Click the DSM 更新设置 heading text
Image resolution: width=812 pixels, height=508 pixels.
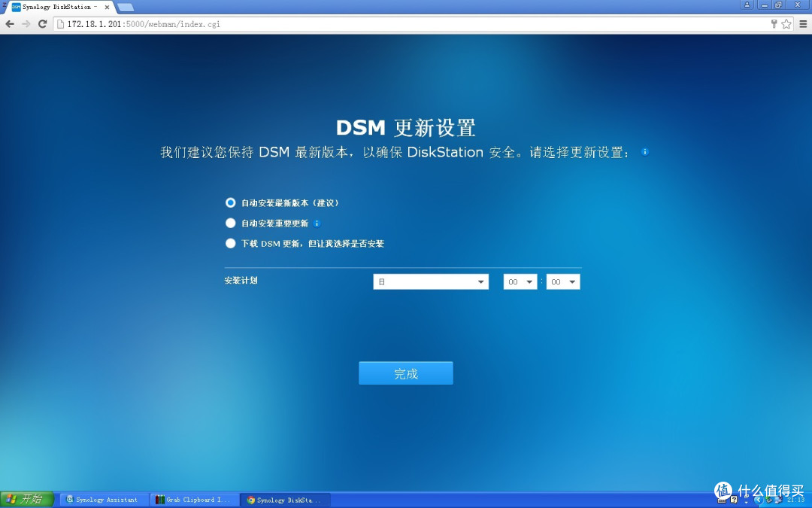point(405,127)
